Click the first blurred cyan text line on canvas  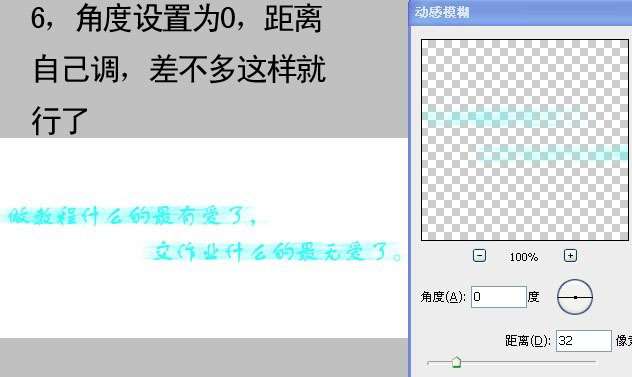click(x=133, y=216)
